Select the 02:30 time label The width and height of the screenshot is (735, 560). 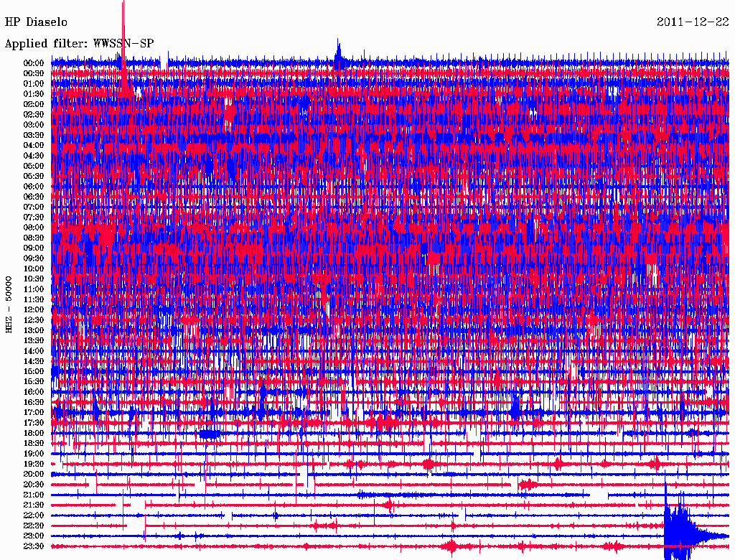(34, 114)
